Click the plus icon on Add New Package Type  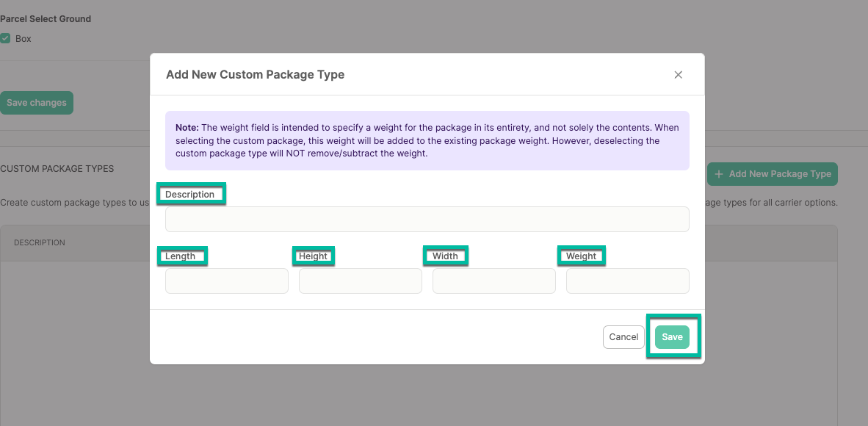[719, 173]
